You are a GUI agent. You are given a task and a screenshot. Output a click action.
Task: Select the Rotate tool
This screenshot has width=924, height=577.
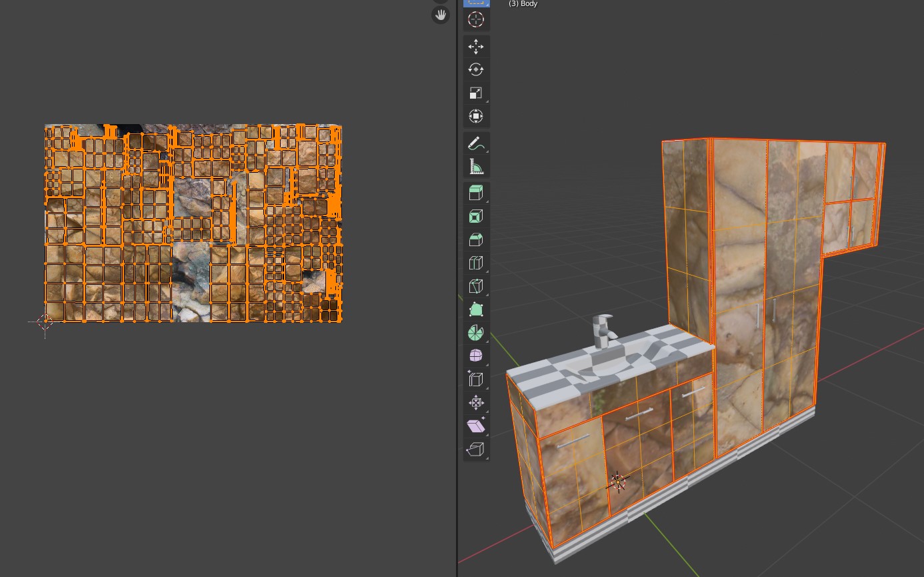pyautogui.click(x=476, y=69)
